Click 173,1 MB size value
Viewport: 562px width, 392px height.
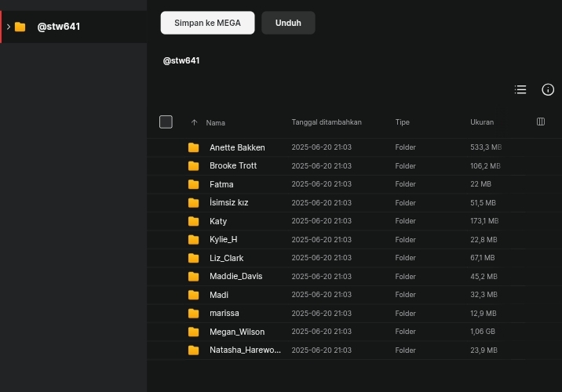484,221
